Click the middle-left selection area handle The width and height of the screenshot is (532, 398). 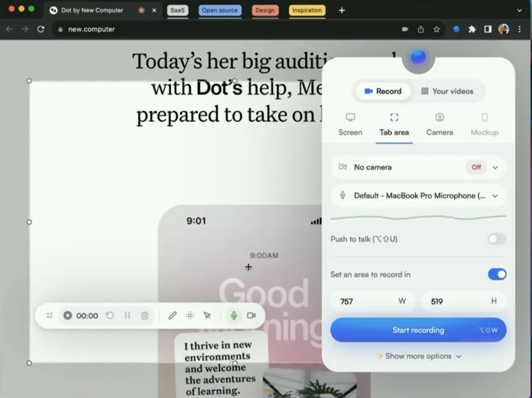coord(29,222)
